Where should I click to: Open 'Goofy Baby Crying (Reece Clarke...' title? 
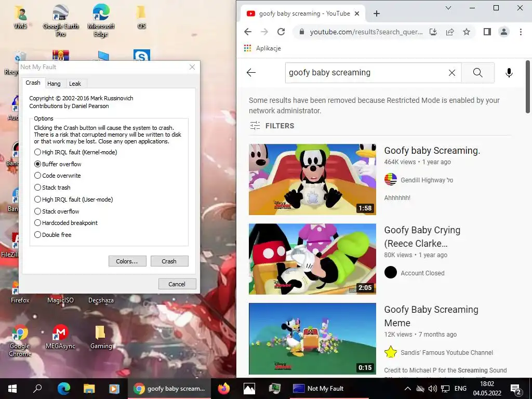(x=422, y=237)
